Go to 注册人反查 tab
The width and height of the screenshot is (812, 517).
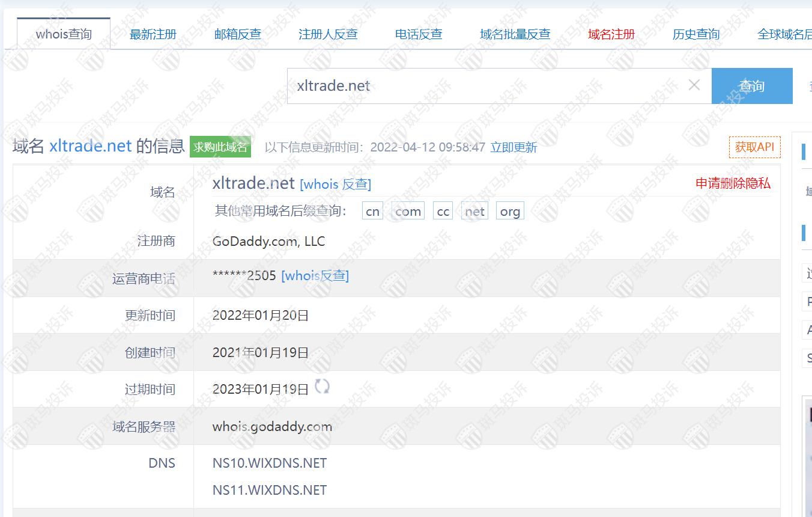328,34
